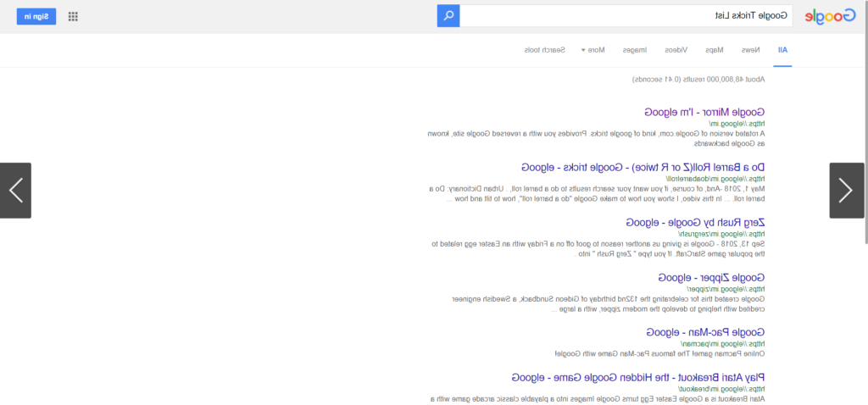This screenshot has width=868, height=405.
Task: Click the Online Pacman game description text
Action: click(659, 353)
